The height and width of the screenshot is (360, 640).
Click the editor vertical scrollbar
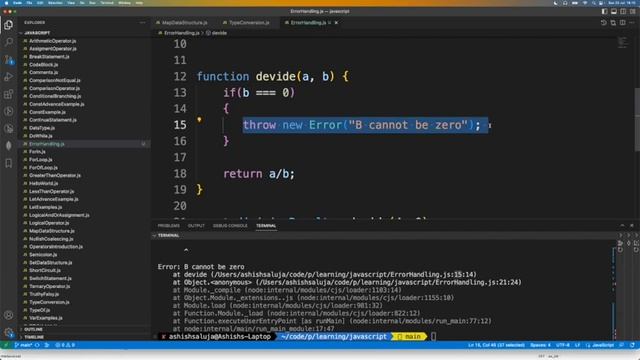coord(637,119)
